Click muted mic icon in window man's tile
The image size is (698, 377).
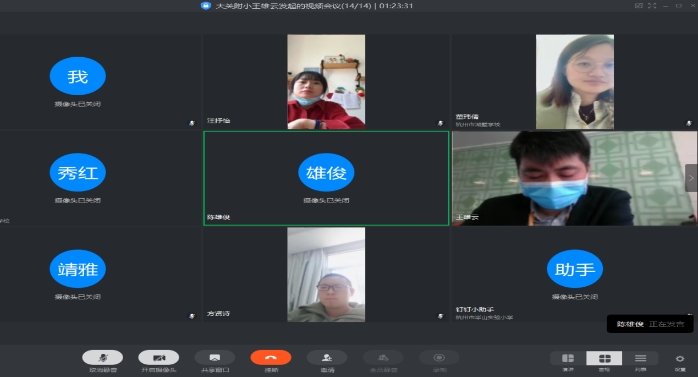(440, 316)
